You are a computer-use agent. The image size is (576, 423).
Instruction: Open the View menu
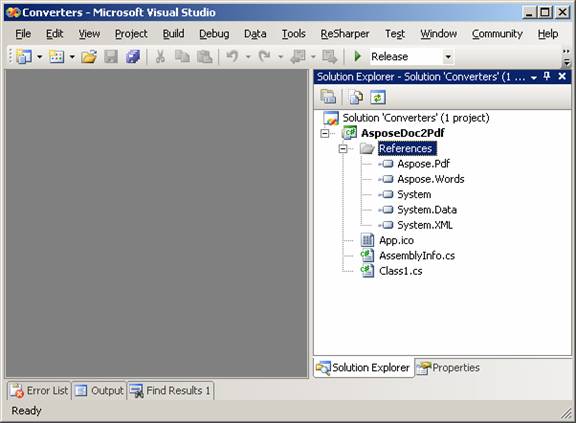[x=89, y=34]
